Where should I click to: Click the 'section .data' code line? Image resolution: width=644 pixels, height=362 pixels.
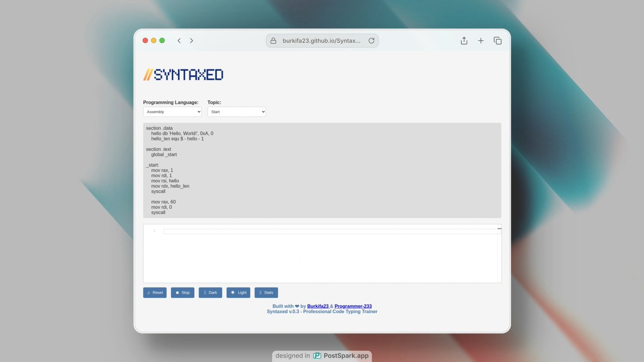click(159, 128)
